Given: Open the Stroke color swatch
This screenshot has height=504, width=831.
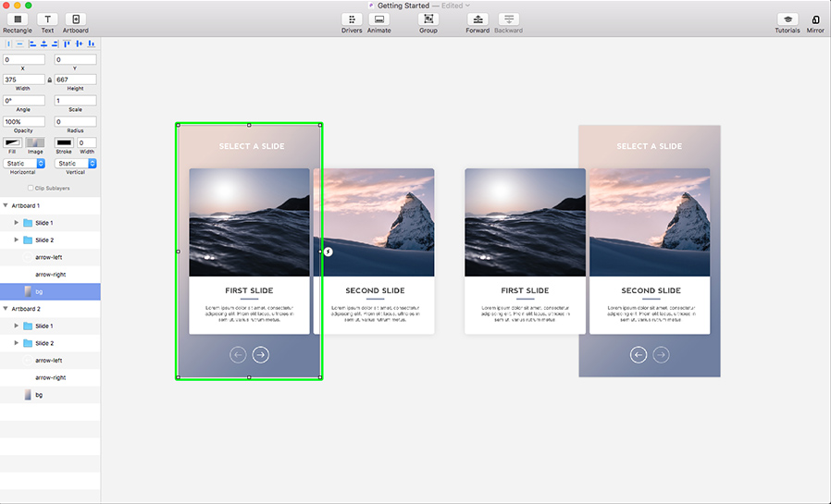Looking at the screenshot, I should pyautogui.click(x=64, y=143).
